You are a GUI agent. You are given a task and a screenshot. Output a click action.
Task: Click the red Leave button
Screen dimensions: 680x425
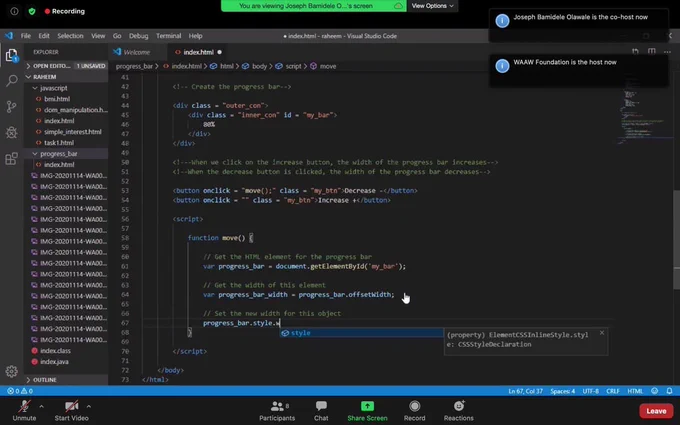[x=656, y=411]
